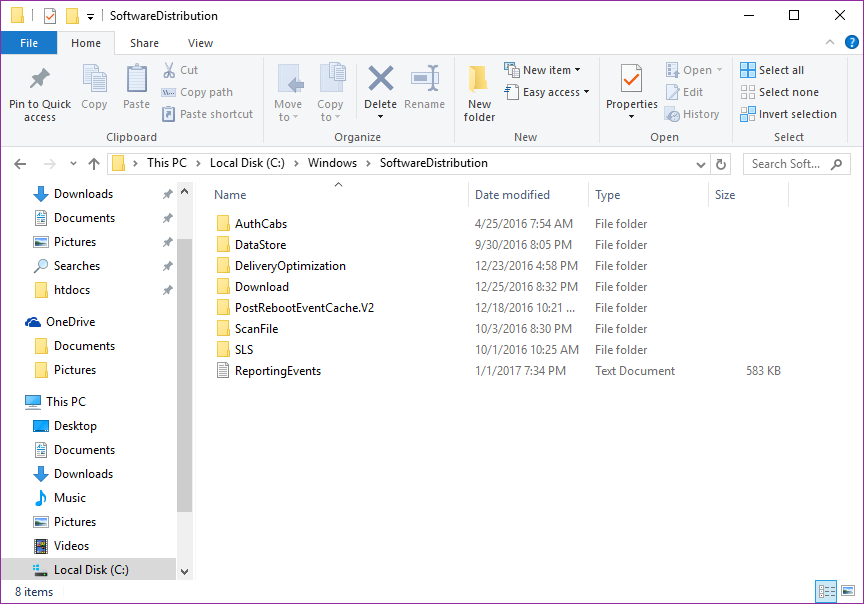Switch to the Share tab
This screenshot has height=604, width=864.
[x=144, y=43]
